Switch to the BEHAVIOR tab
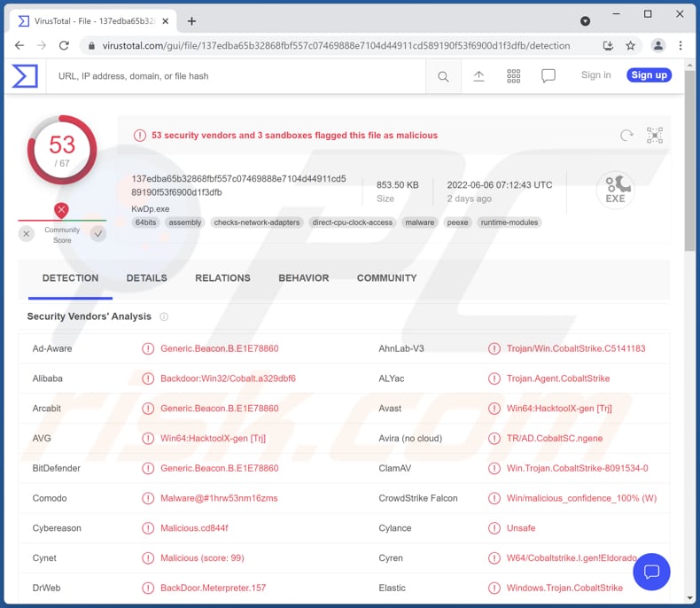The image size is (700, 608). click(x=303, y=278)
